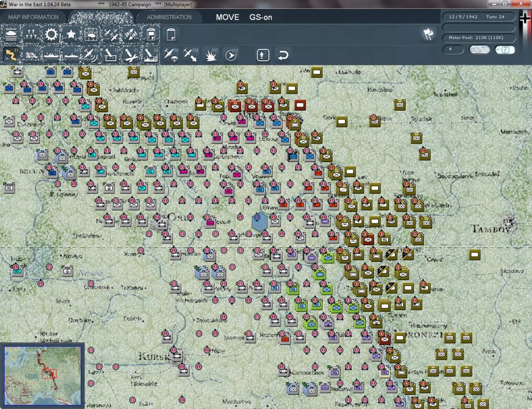Click the star victory screen icon
This screenshot has height=409, width=532.
(71, 35)
